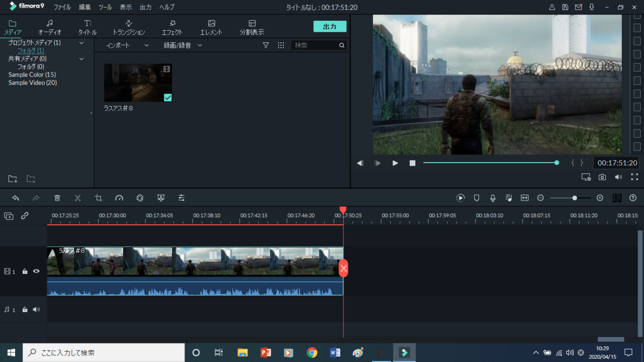Open the ツール menu
The image size is (644, 362).
(105, 8)
